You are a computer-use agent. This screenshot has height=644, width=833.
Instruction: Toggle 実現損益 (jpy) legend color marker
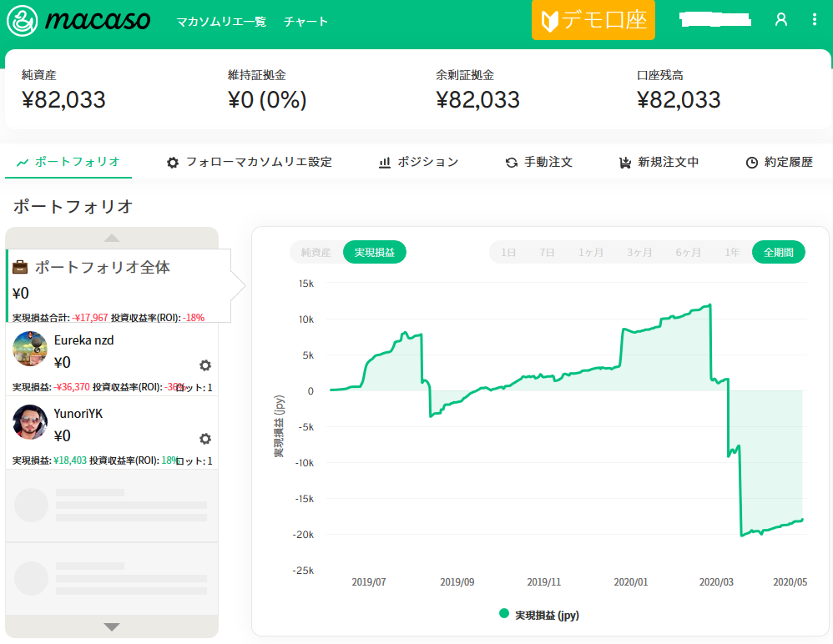click(x=504, y=614)
